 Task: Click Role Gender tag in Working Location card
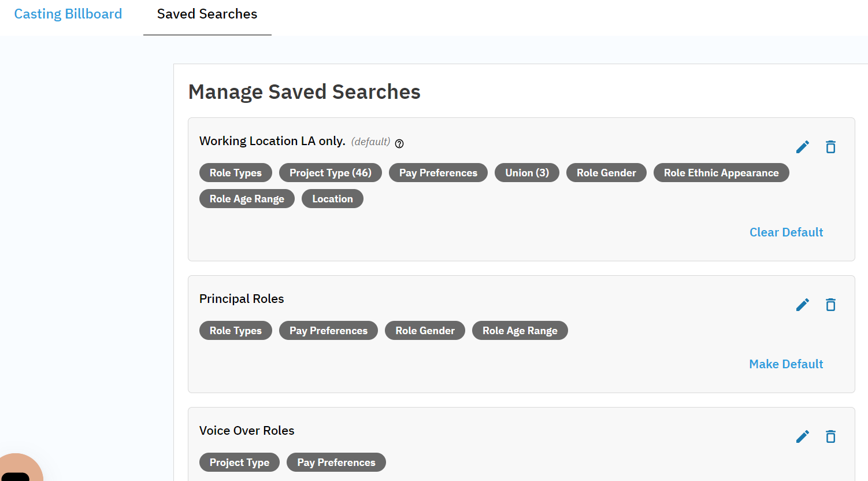click(606, 173)
